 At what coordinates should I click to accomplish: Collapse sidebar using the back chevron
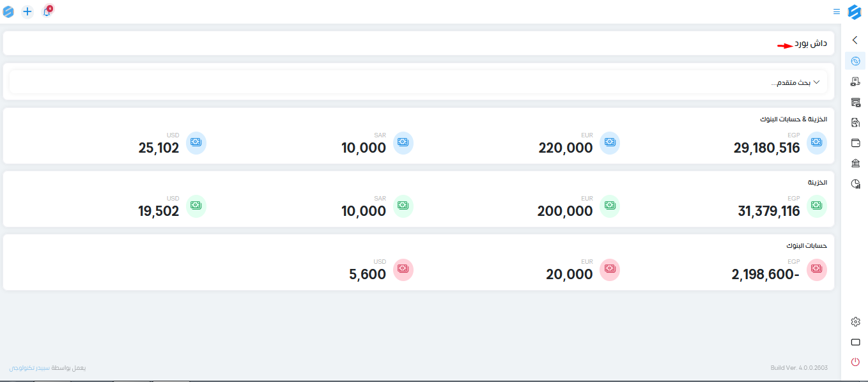click(x=855, y=40)
